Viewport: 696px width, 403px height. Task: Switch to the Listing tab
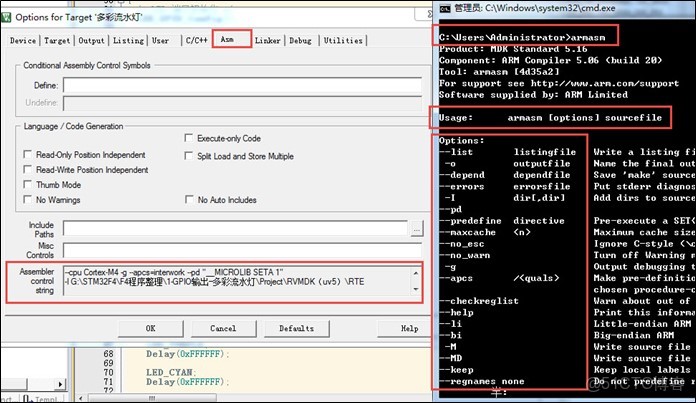click(128, 40)
